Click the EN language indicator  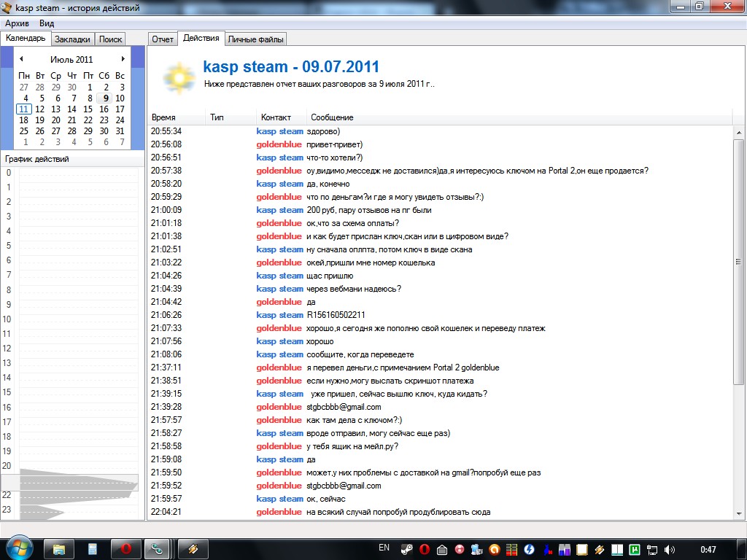[384, 548]
